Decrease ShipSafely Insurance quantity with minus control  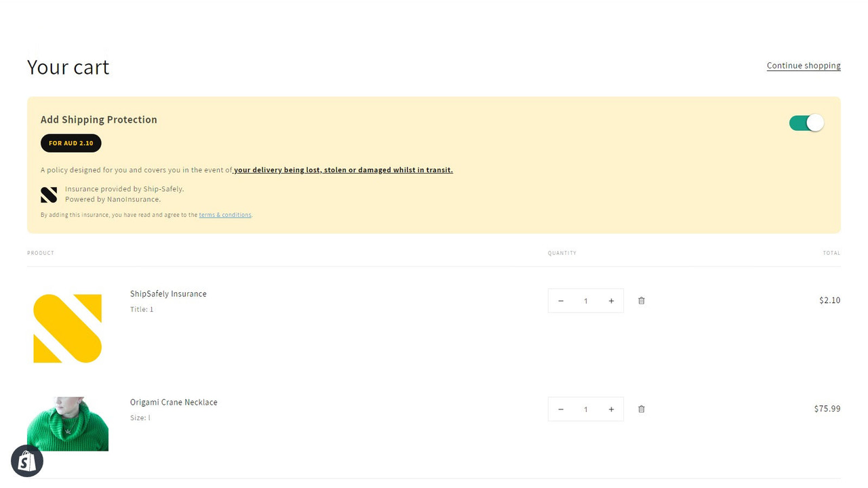pyautogui.click(x=561, y=300)
